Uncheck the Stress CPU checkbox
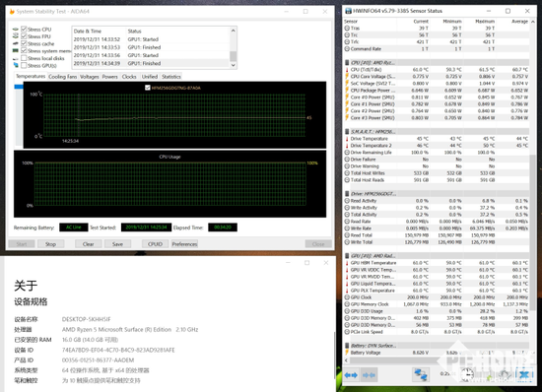 pos(24,29)
